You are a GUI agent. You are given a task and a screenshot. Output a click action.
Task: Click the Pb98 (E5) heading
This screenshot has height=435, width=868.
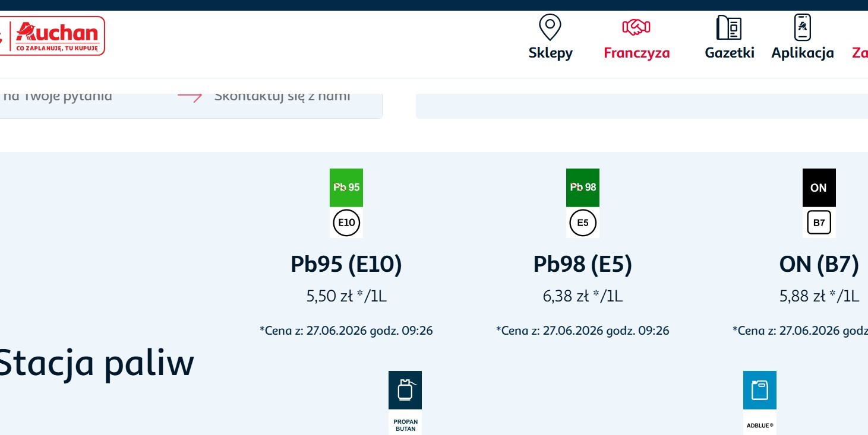click(x=583, y=265)
